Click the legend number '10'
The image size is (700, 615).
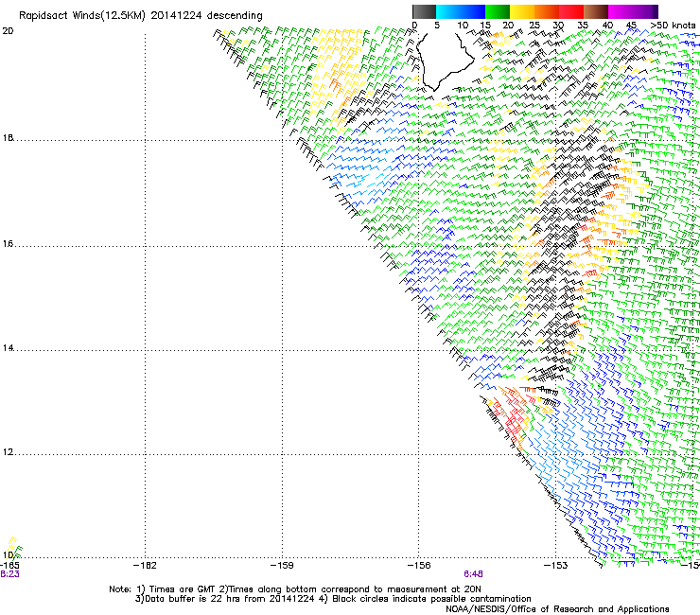point(463,26)
